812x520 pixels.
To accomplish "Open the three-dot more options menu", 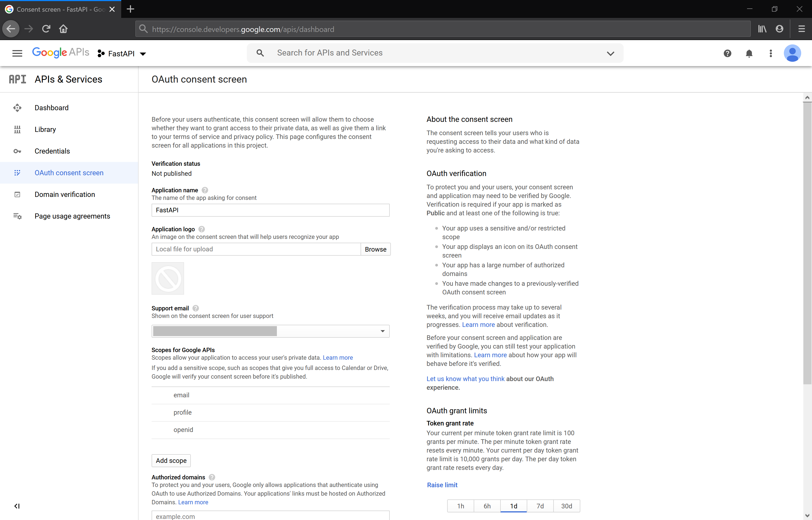I will (x=771, y=53).
